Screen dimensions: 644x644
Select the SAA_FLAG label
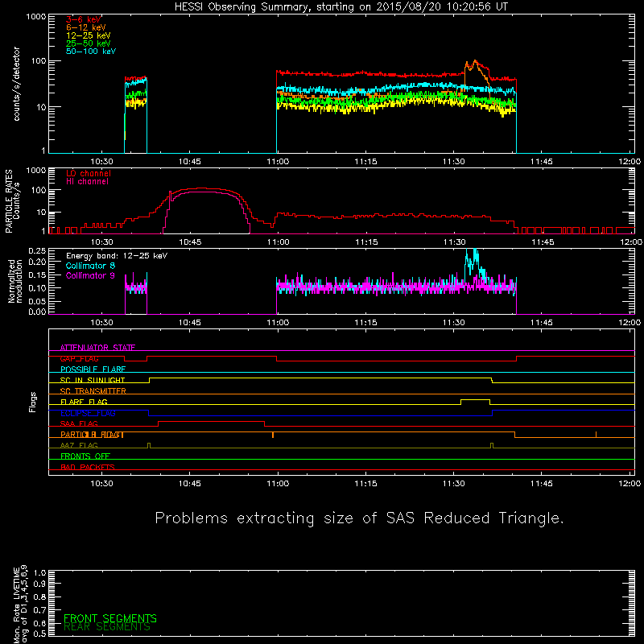(79, 424)
